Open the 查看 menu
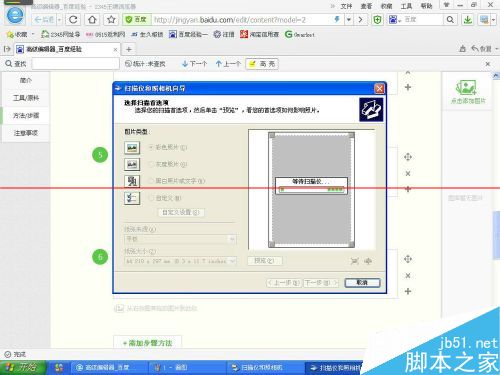500x375 pixels. pyautogui.click(x=366, y=6)
